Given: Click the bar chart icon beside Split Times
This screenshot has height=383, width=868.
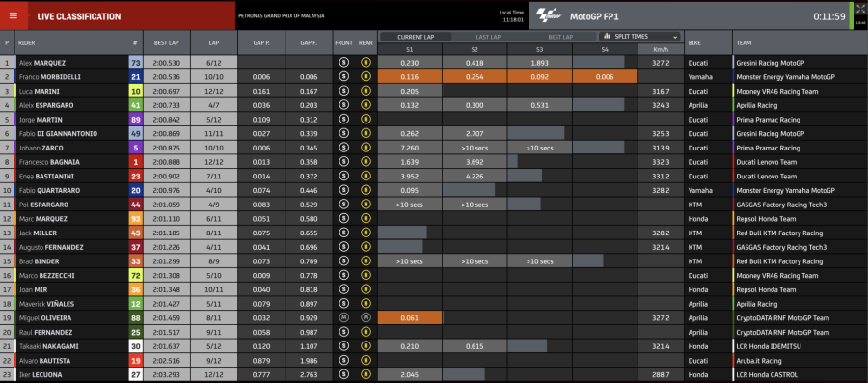Looking at the screenshot, I should [607, 37].
